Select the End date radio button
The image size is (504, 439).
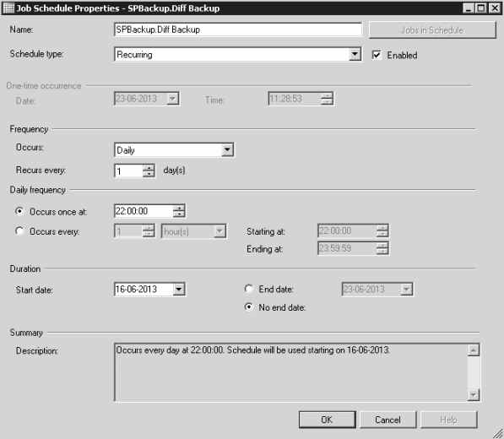click(x=248, y=289)
